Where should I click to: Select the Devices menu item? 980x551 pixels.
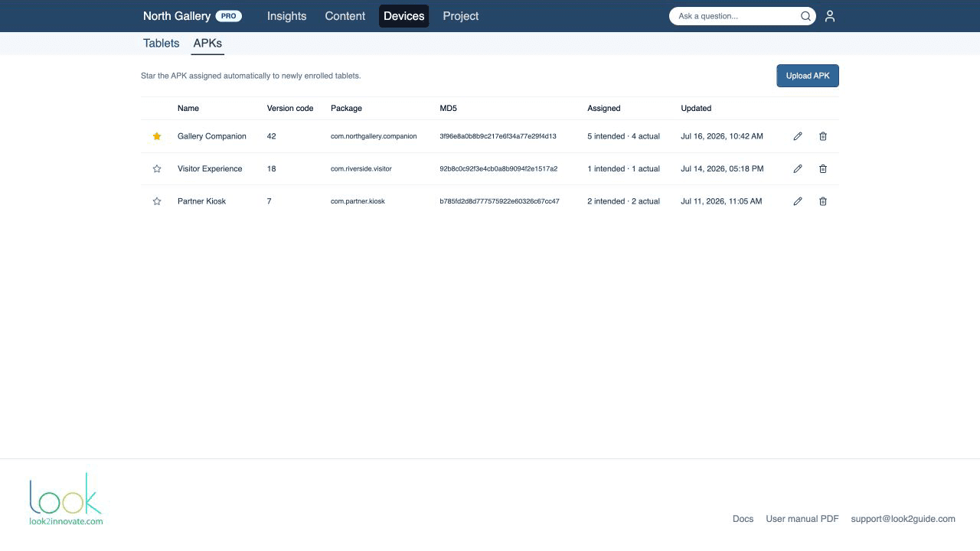404,16
